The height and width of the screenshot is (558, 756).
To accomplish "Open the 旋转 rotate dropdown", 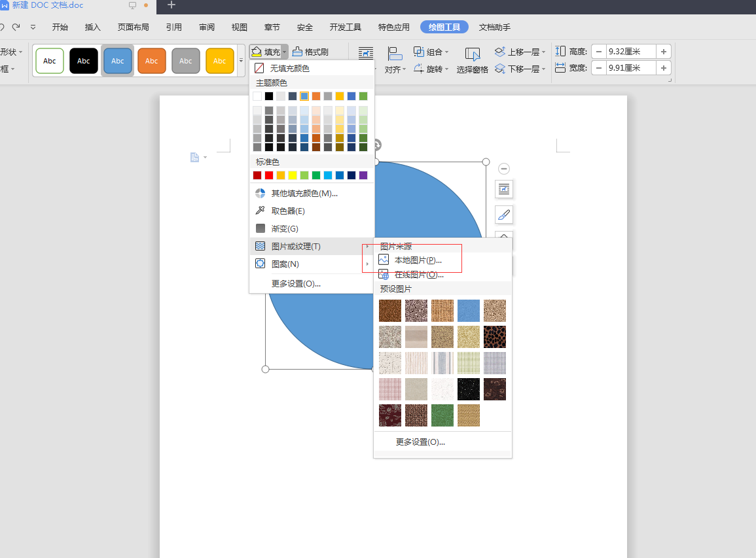I will [x=431, y=69].
